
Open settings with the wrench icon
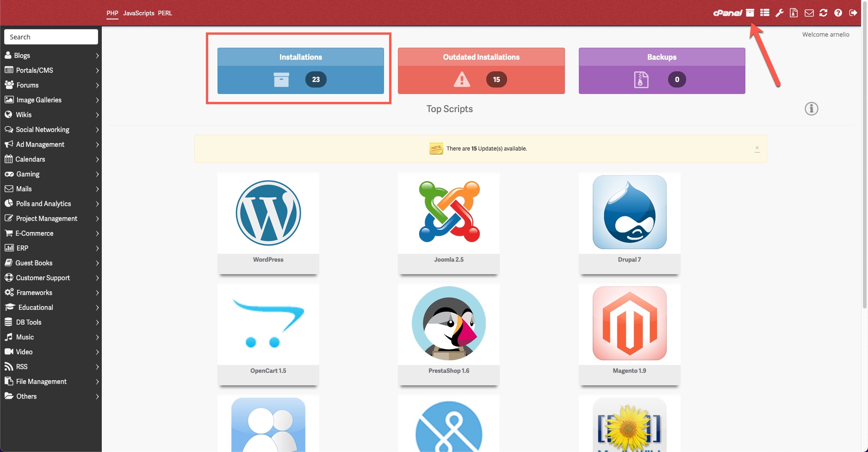click(x=780, y=13)
